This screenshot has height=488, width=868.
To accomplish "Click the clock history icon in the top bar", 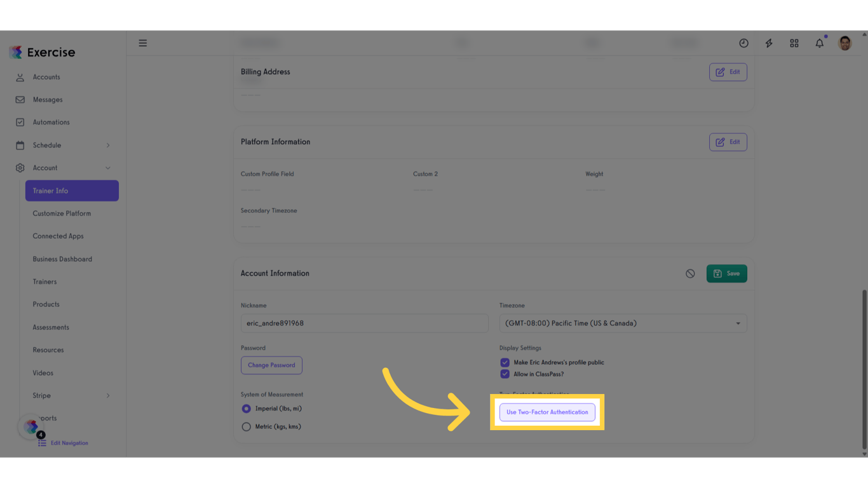I will tap(743, 43).
